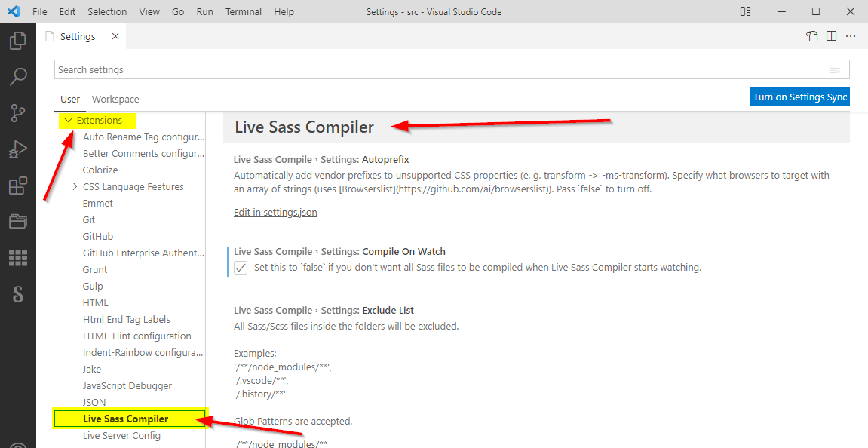Select Live Server Config item
868x448 pixels.
pyautogui.click(x=121, y=436)
